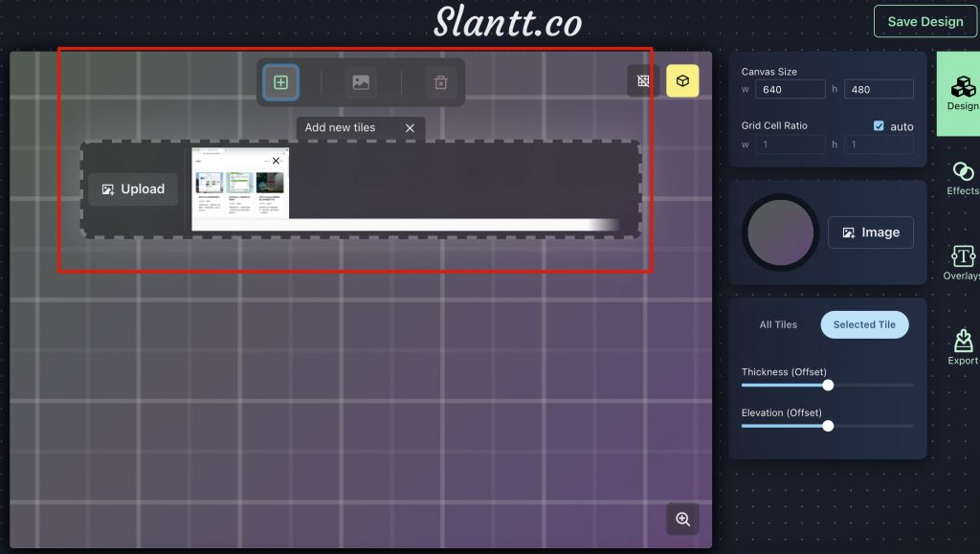Viewport: 980px width, 554px height.
Task: Open the Overlays sidebar tab
Action: (x=963, y=263)
